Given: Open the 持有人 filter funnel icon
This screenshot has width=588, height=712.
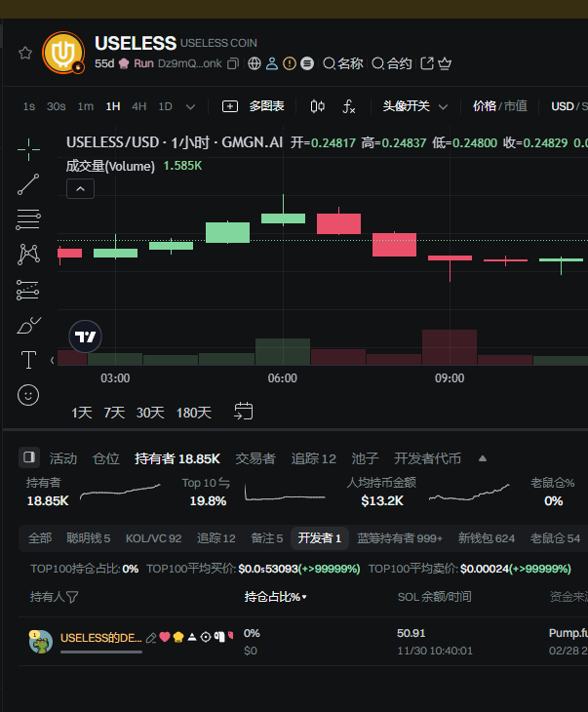Looking at the screenshot, I should pyautogui.click(x=72, y=597).
